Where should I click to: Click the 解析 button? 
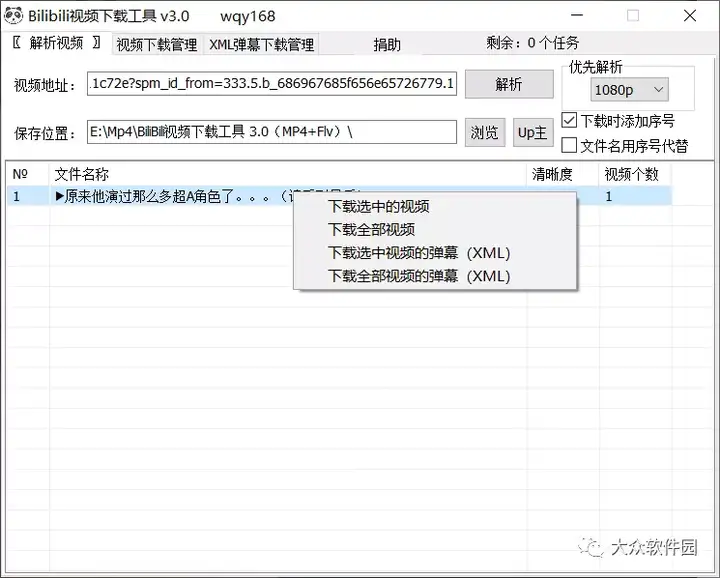point(509,84)
